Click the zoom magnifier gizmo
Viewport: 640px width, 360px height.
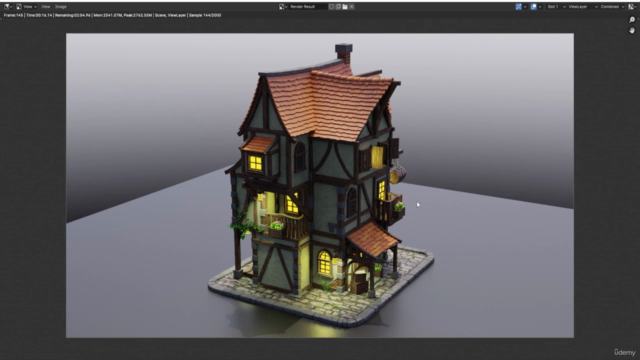point(632,20)
